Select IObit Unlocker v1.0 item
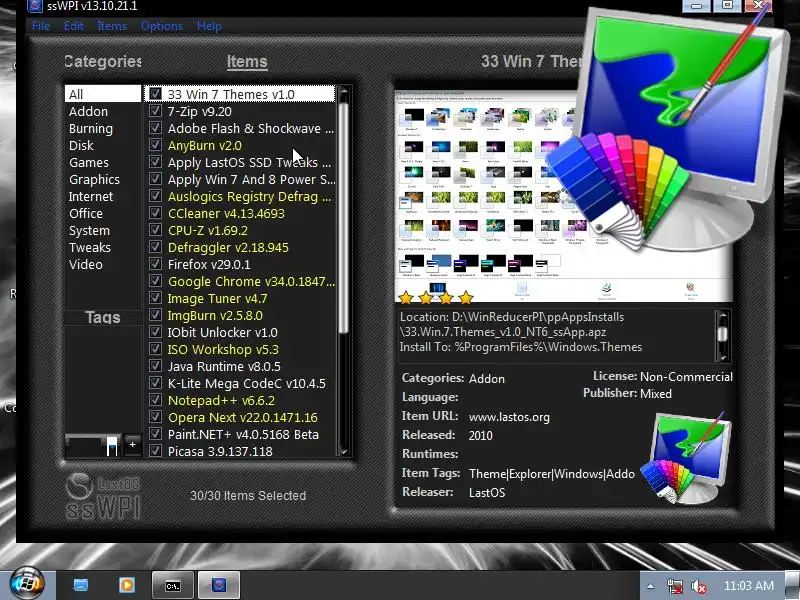The image size is (800, 600). (x=222, y=333)
